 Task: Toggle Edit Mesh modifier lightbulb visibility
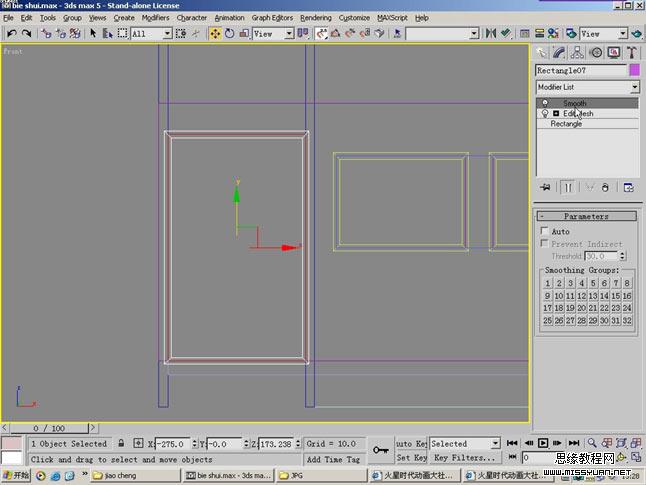545,113
